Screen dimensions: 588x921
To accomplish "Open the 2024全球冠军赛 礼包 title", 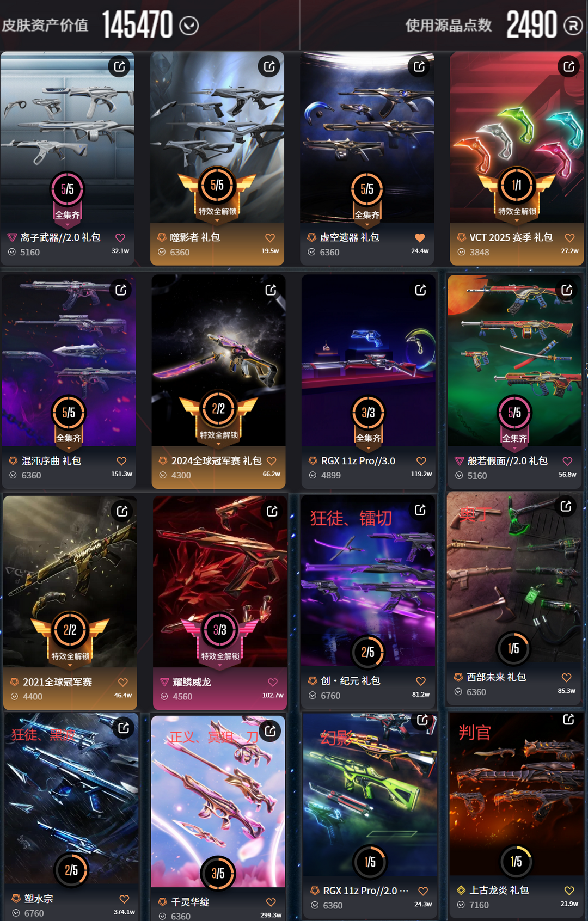I will (x=217, y=461).
